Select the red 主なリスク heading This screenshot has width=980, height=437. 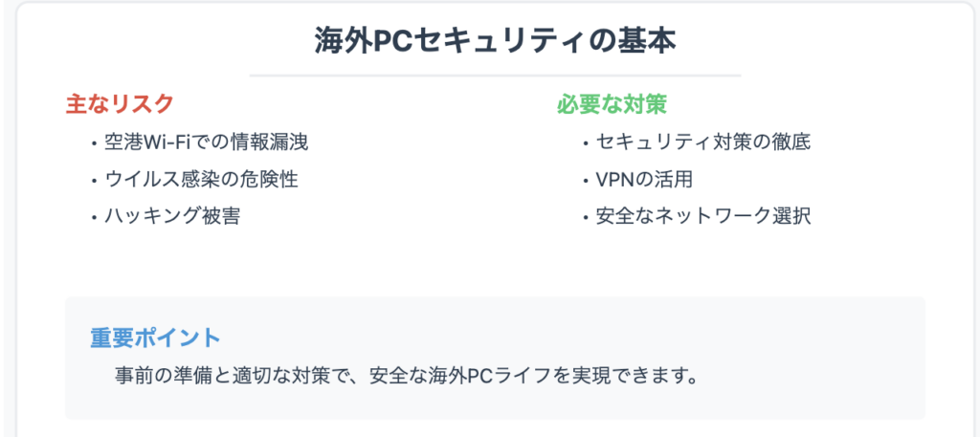pyautogui.click(x=120, y=104)
